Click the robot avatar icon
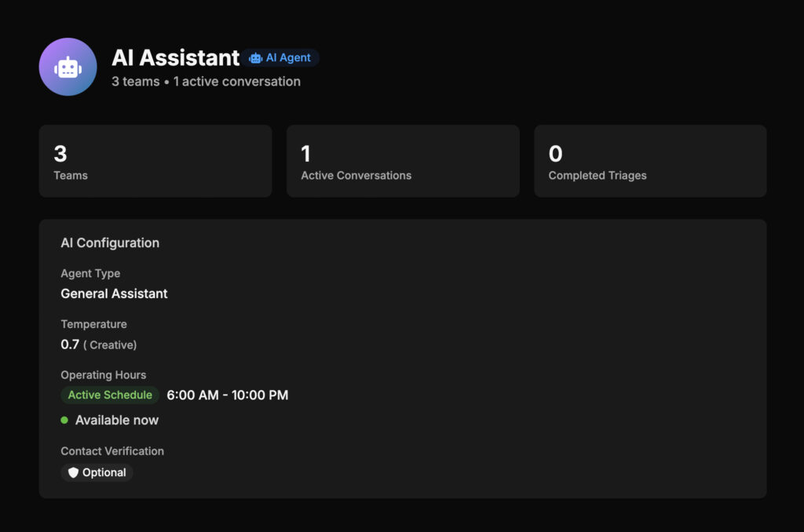Viewport: 804px width, 532px height. (x=68, y=67)
